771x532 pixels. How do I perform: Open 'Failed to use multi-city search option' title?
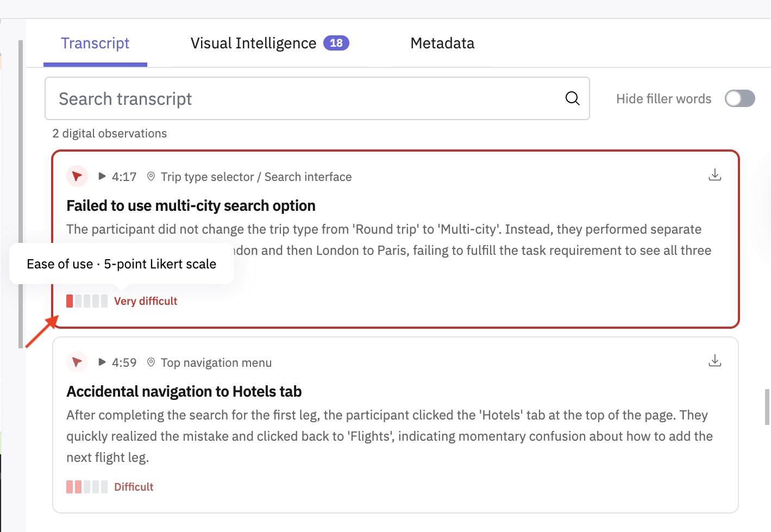tap(191, 206)
